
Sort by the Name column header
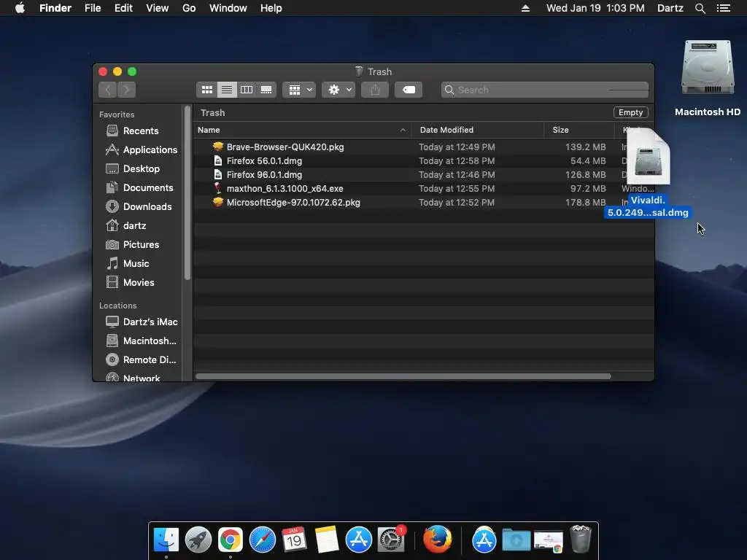[x=303, y=130]
